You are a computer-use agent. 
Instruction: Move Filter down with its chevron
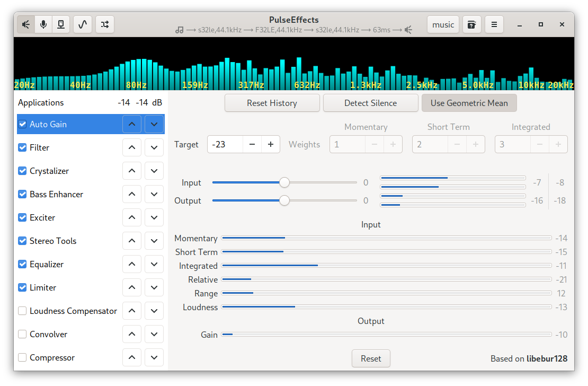coord(154,147)
